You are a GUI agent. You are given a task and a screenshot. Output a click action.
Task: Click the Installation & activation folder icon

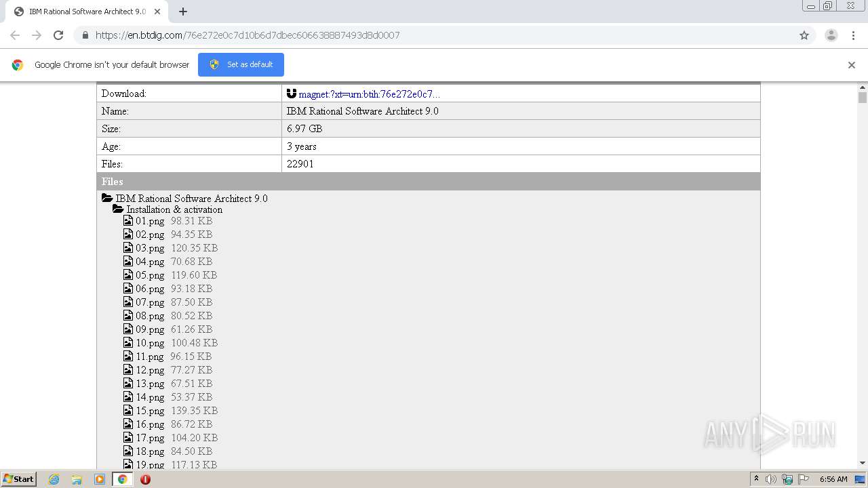tap(118, 209)
